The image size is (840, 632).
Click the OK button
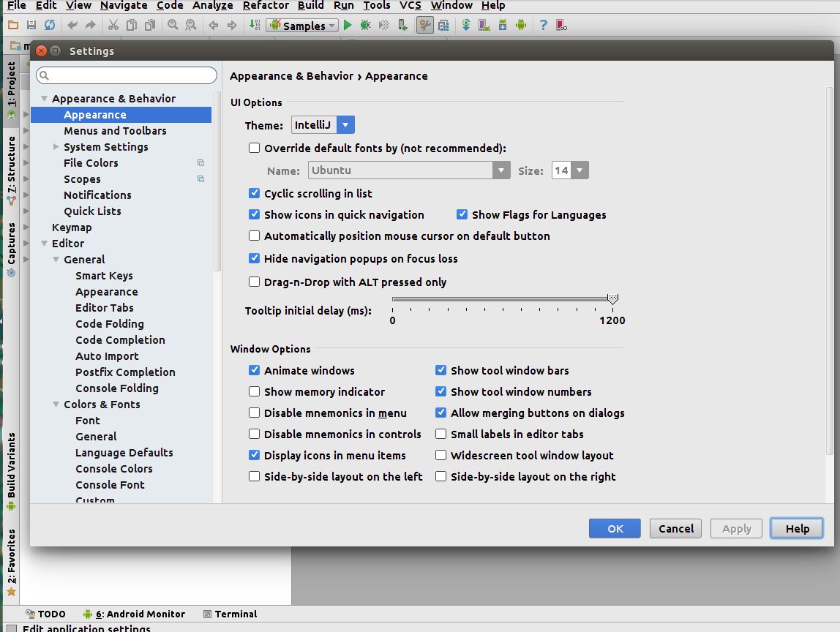point(615,529)
